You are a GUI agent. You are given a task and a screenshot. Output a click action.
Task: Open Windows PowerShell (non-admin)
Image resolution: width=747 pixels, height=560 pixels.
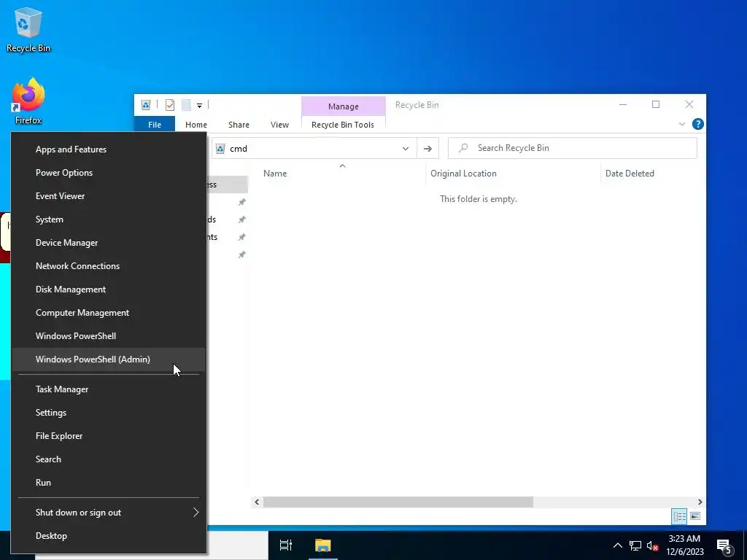[x=109, y=336]
